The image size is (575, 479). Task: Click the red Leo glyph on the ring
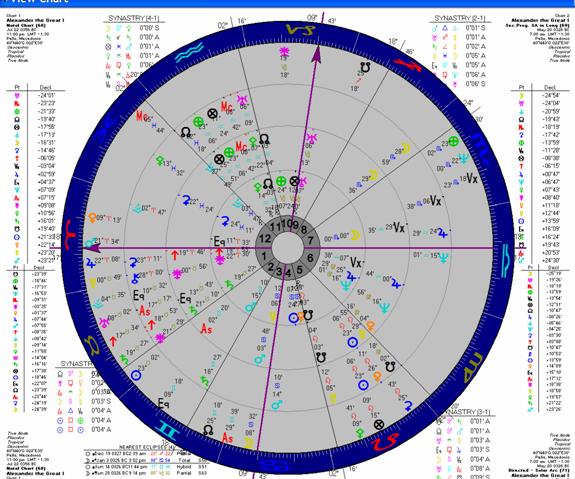click(x=384, y=441)
